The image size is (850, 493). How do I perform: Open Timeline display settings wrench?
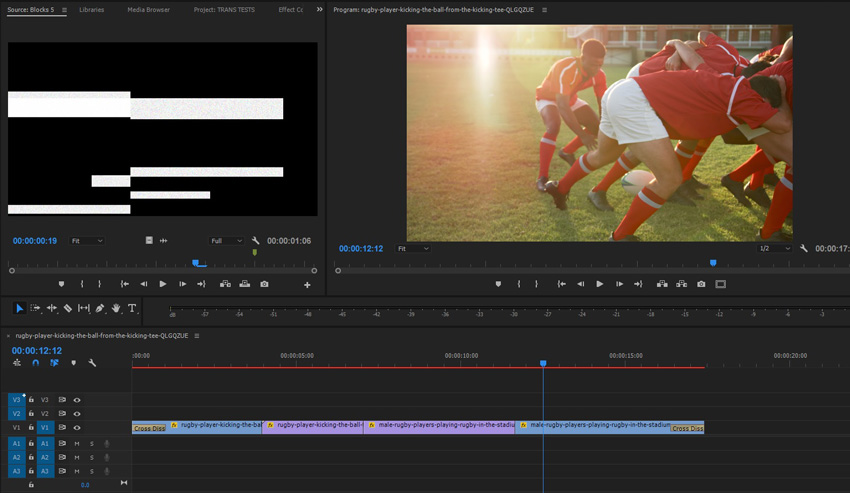(x=92, y=363)
